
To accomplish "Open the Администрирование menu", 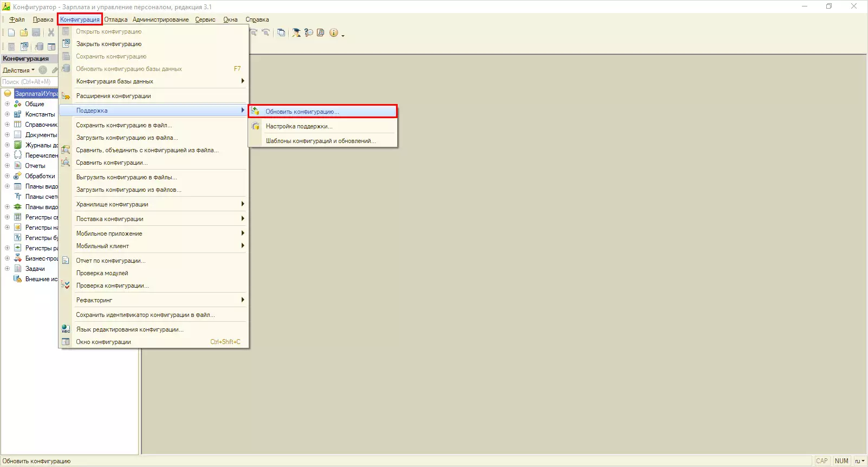I will [161, 20].
